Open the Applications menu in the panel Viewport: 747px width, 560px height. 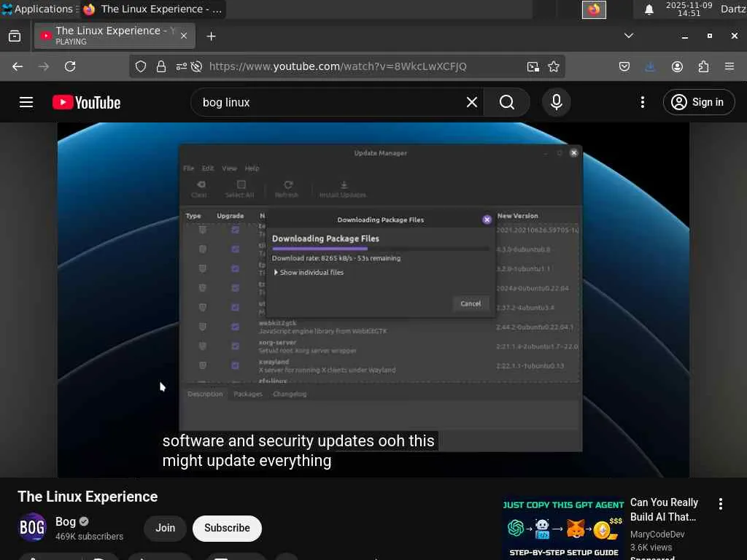[39, 9]
